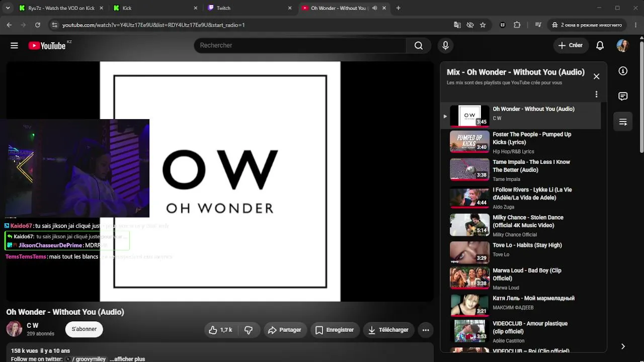Select currently playing Oh Wonder playlist item
This screenshot has width=644, height=362.
(521, 116)
